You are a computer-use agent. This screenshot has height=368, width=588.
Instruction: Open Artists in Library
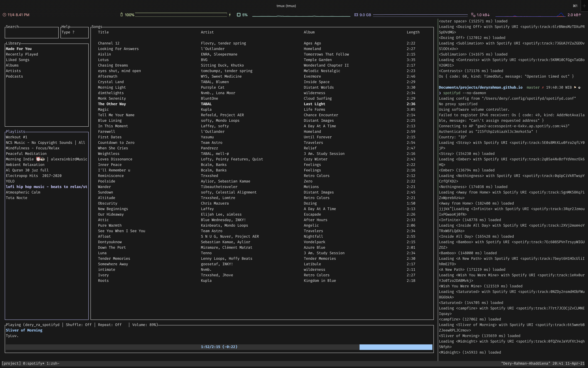[x=13, y=71]
